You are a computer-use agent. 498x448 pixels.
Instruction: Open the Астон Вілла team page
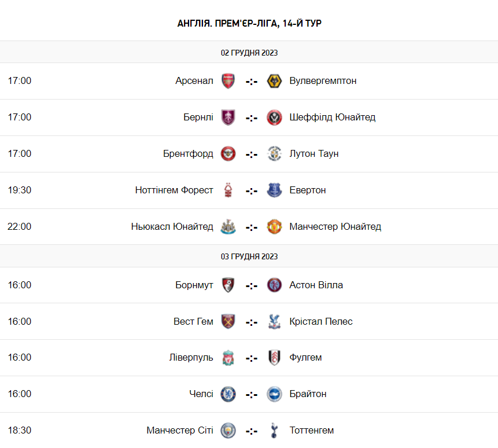point(316,285)
